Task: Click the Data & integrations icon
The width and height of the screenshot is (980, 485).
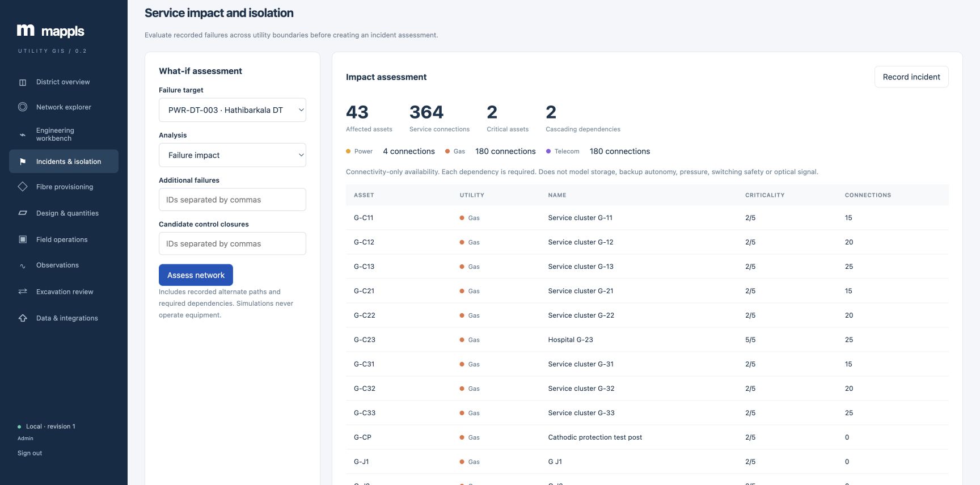Action: coord(23,318)
